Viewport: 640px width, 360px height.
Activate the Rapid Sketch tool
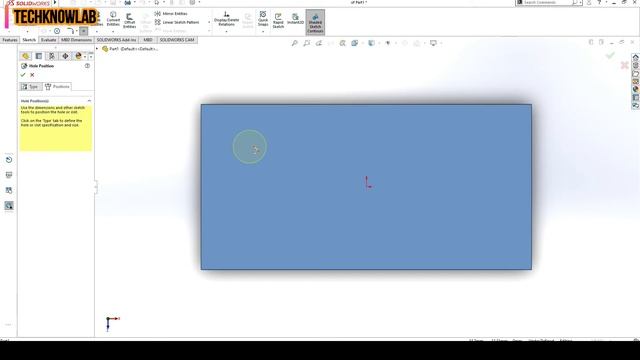pyautogui.click(x=278, y=21)
